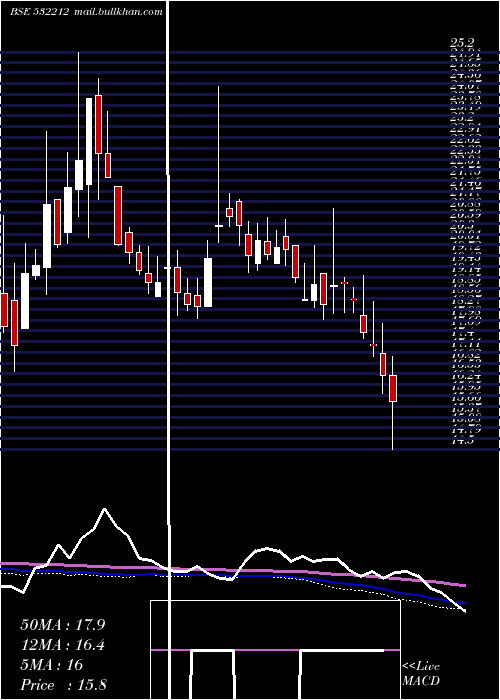Click the <<Live label
Screen dimensions: 500x700
(421, 667)
